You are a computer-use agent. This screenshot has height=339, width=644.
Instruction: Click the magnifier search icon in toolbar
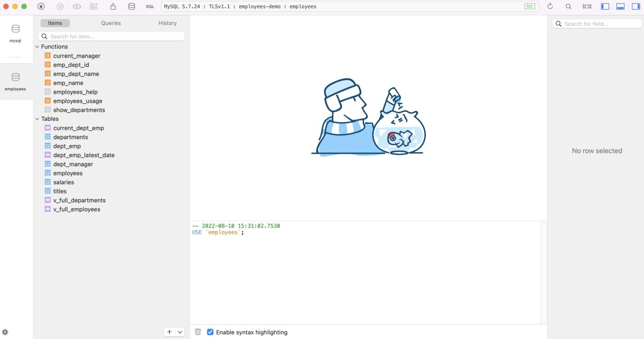[x=569, y=6]
